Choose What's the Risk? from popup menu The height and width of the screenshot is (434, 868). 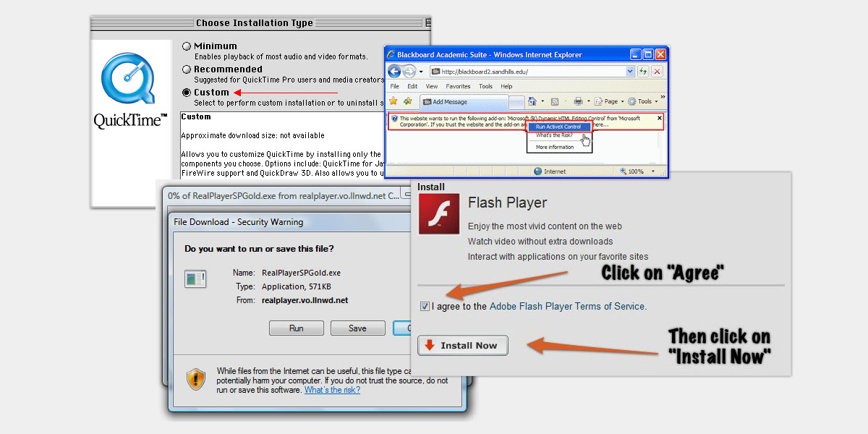[x=555, y=135]
